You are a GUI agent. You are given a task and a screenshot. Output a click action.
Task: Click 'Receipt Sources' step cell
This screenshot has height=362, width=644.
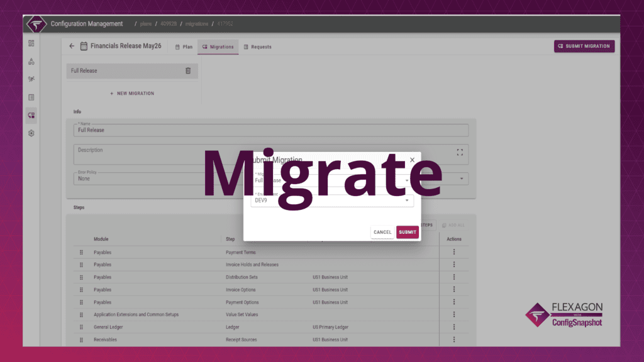241,340
